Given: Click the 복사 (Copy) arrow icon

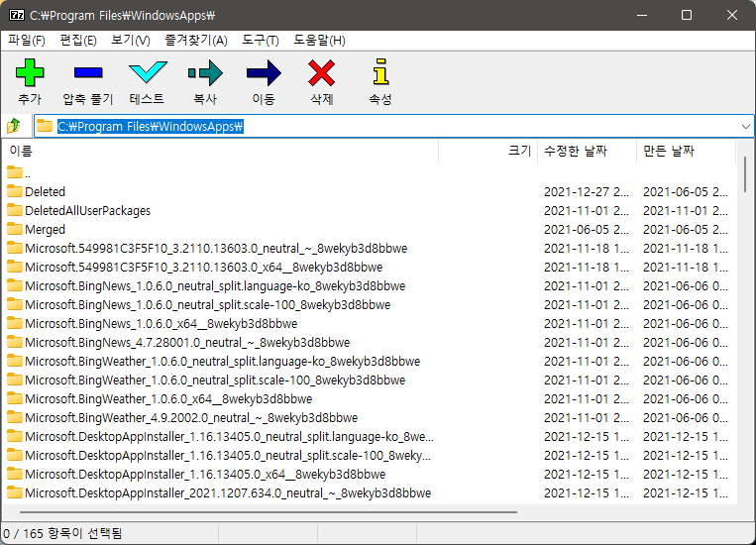Looking at the screenshot, I should [x=205, y=72].
